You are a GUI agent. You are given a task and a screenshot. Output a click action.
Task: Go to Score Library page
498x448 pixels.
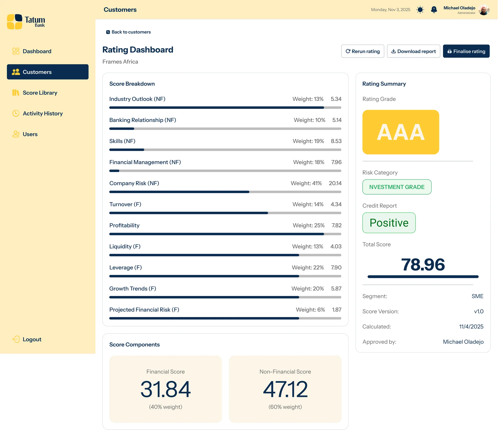[x=40, y=93]
